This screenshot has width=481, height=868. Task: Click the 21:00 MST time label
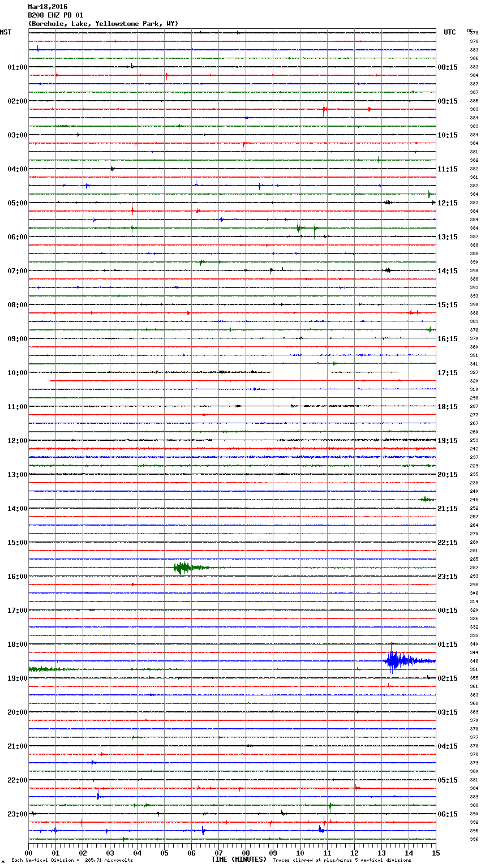[x=18, y=746]
